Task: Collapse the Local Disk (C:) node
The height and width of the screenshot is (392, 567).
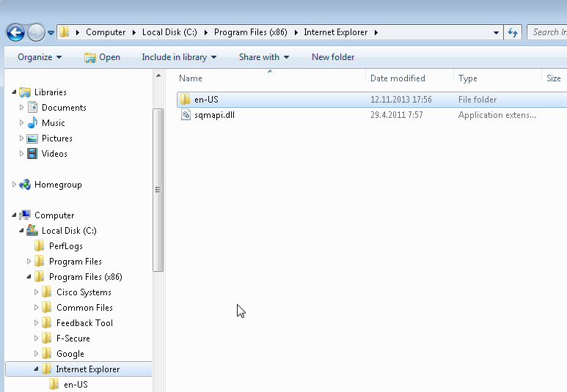Action: coord(21,231)
